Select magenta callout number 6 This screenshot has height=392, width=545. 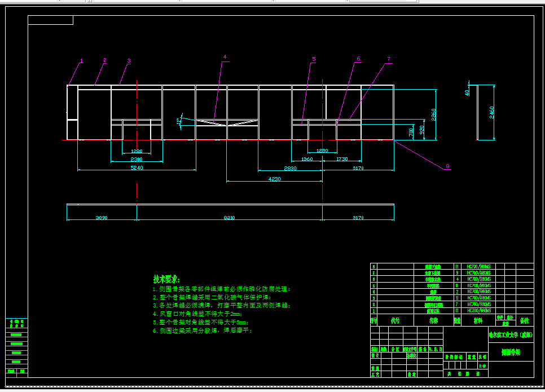pos(358,59)
